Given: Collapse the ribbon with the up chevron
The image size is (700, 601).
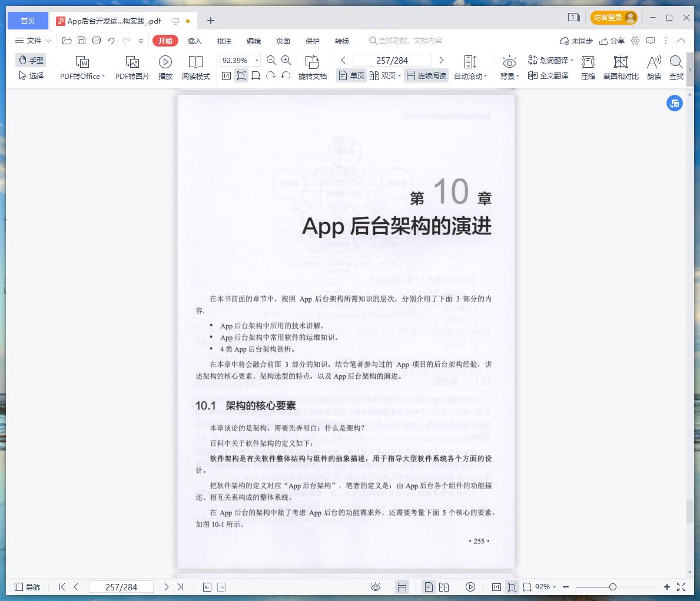Looking at the screenshot, I should tap(681, 41).
